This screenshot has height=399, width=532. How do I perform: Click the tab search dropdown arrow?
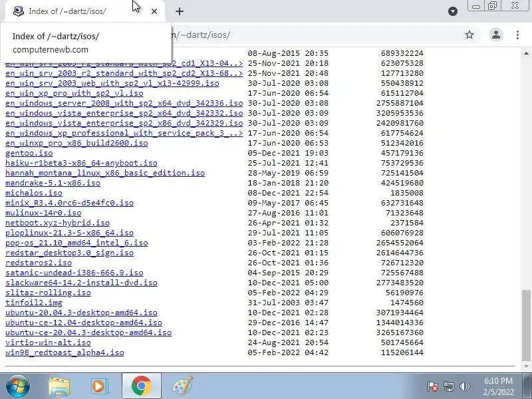[x=453, y=11]
